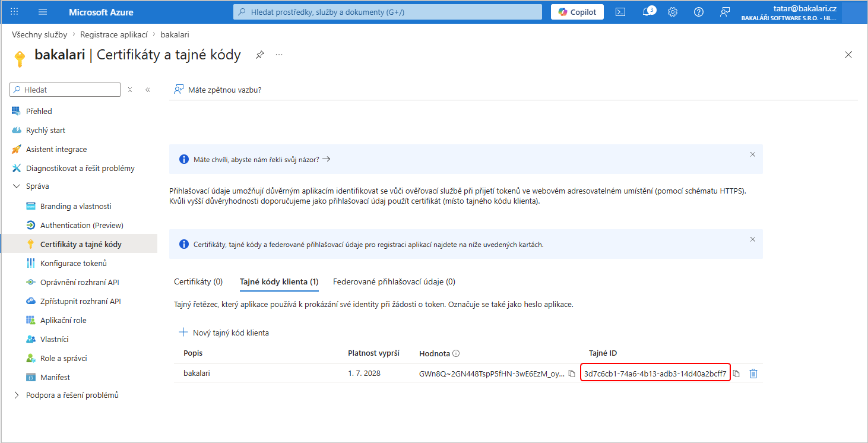
Task: Click the bakalari breadcrumb link
Action: click(175, 35)
